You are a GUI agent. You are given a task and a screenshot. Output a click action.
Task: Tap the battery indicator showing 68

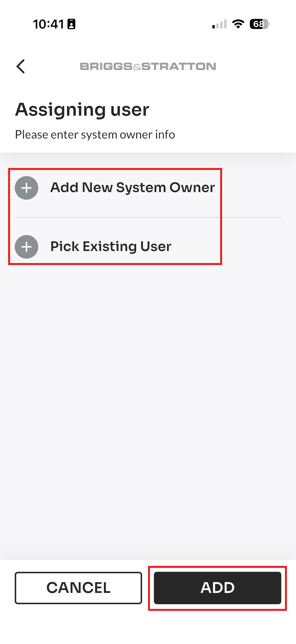(x=260, y=24)
